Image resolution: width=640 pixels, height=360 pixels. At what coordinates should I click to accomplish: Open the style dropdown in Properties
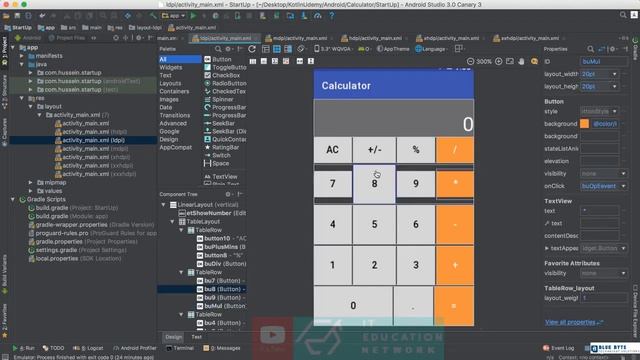click(x=614, y=111)
